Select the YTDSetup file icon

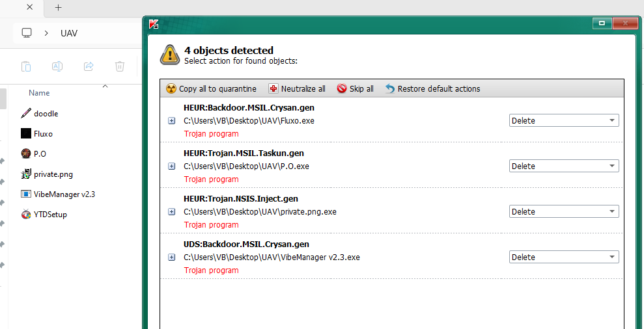(x=26, y=214)
